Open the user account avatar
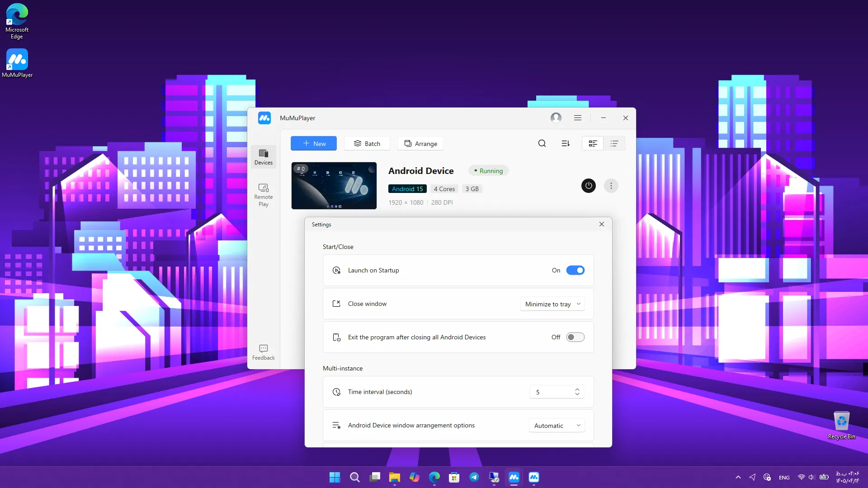 pos(556,118)
